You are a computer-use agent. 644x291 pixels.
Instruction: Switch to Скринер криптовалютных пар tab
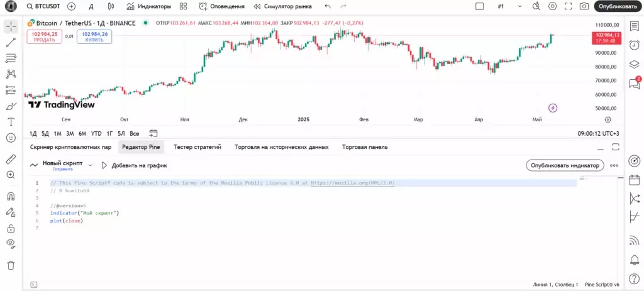pyautogui.click(x=70, y=147)
